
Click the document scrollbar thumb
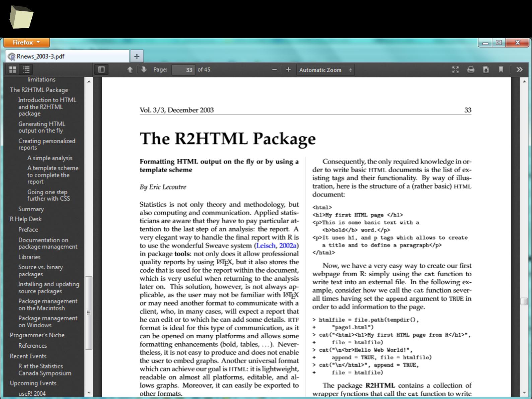pos(524,301)
